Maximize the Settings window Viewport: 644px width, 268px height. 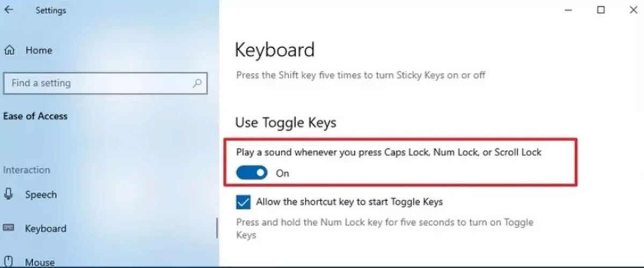601,10
